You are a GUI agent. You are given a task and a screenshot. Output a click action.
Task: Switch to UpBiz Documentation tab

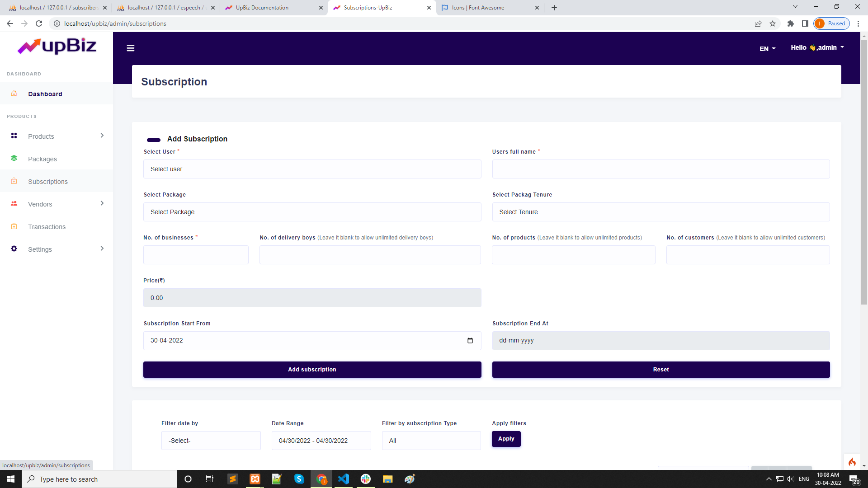point(274,8)
